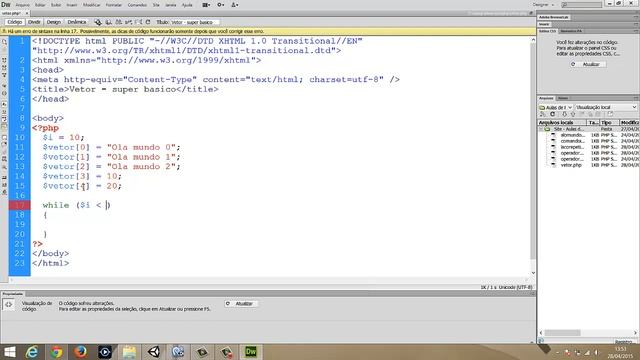The width and height of the screenshot is (640, 360).
Task: Open Google Chrome from taskbar
Action: 56,352
